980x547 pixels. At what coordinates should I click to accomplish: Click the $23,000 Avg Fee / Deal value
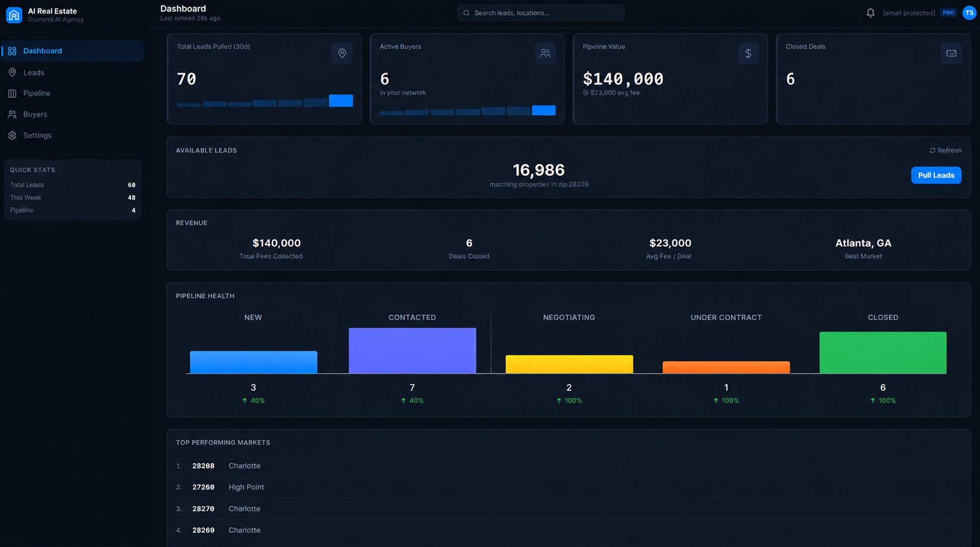670,243
